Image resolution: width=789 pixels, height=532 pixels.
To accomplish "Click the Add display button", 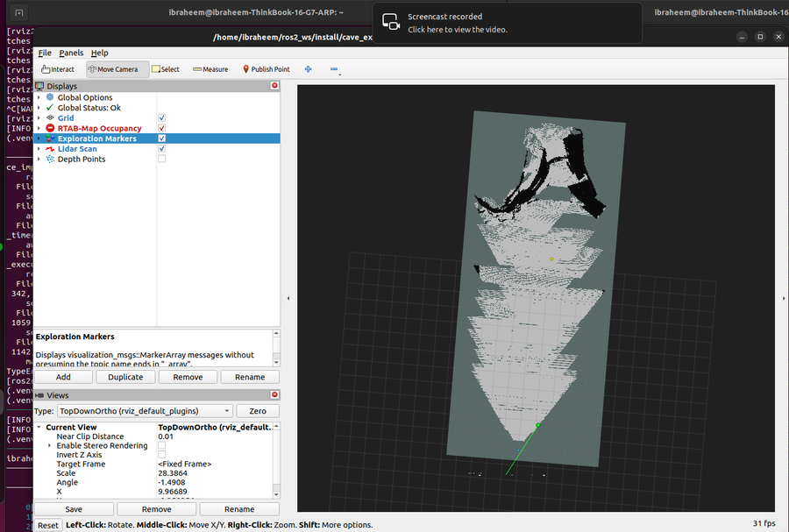I will [x=63, y=377].
